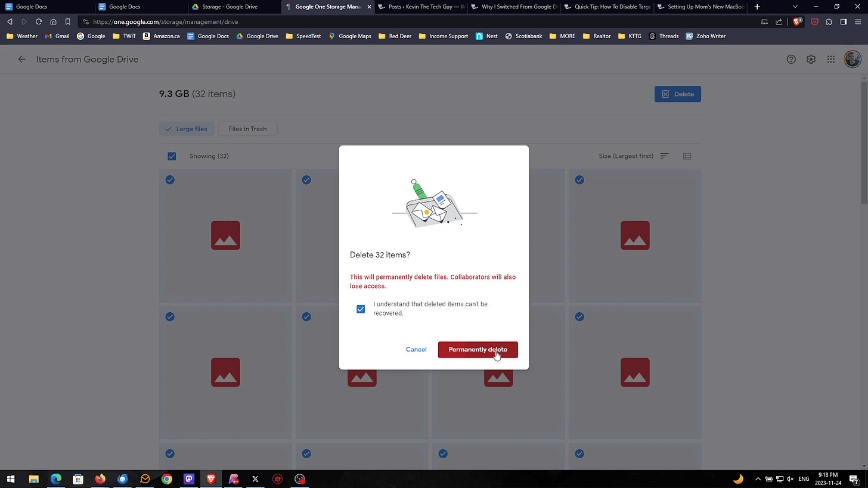
Task: Switch to Quick Tip: How To Disable tab
Action: coord(606,7)
